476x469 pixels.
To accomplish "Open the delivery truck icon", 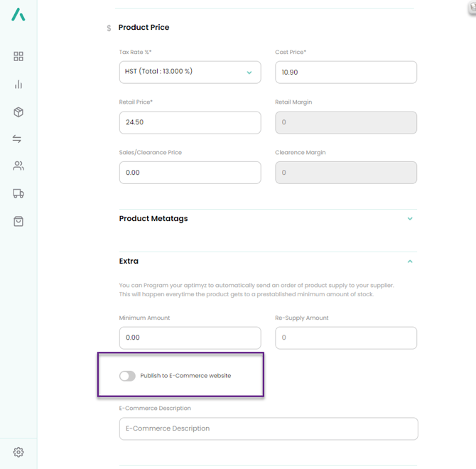I will point(18,193).
